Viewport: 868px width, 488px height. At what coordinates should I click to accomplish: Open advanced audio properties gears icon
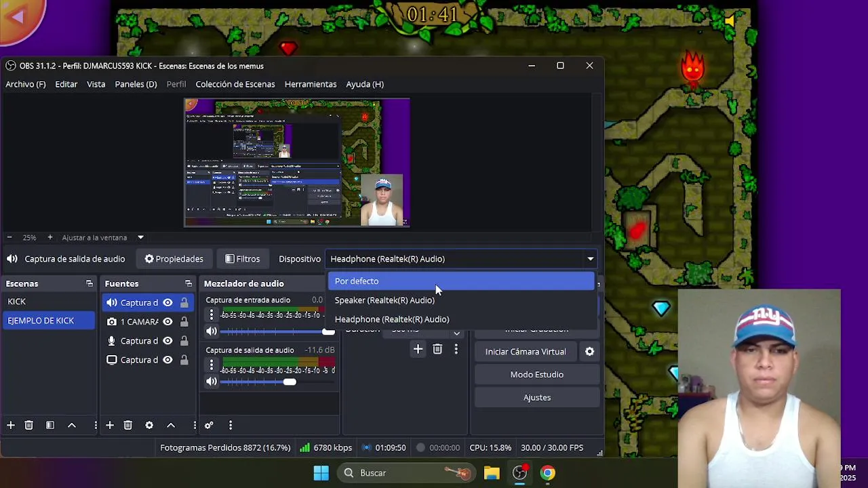[x=209, y=425]
